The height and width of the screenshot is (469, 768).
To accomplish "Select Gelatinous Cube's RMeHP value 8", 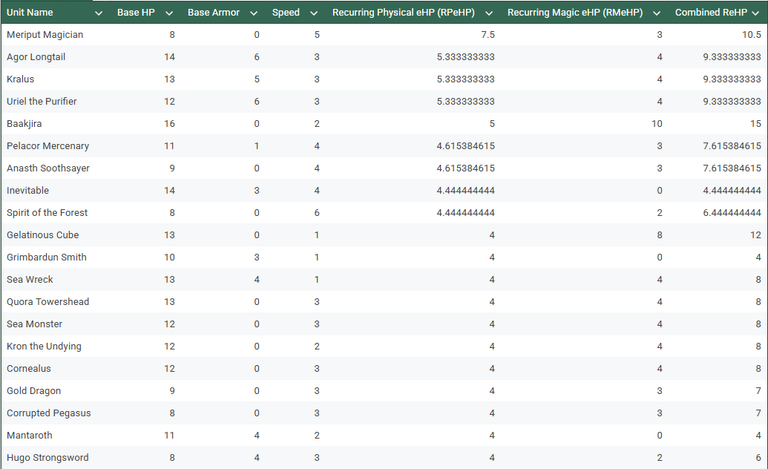I will pos(660,235).
